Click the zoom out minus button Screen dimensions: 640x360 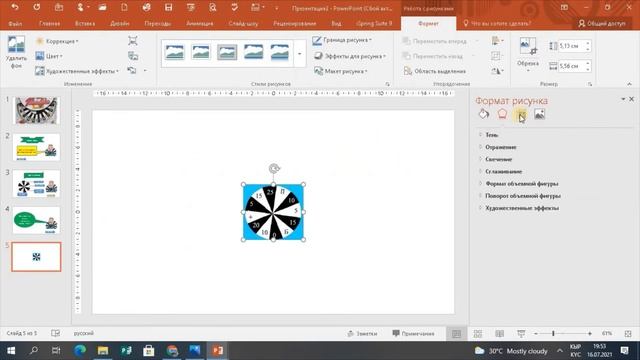[536, 333]
